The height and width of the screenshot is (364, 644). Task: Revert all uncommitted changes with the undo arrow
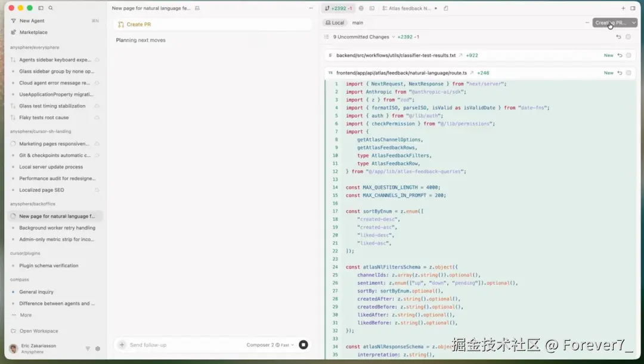click(618, 37)
